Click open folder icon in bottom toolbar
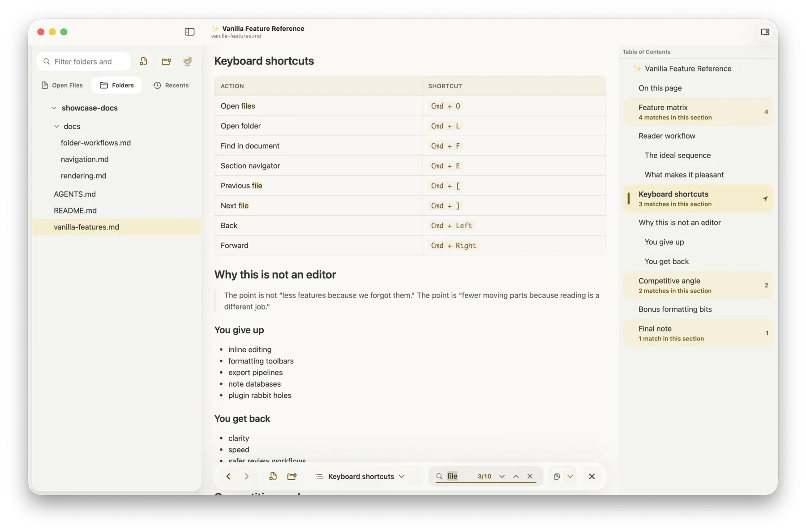 pyautogui.click(x=292, y=477)
